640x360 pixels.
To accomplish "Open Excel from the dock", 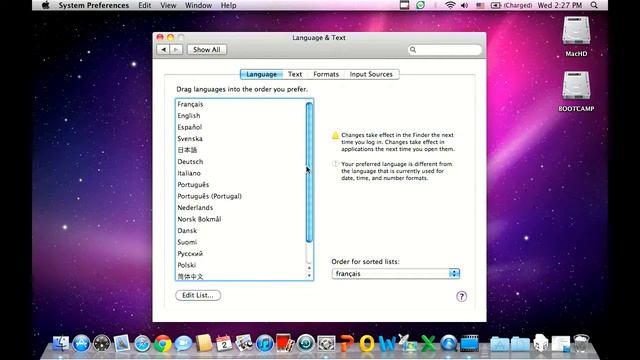I will 428,343.
